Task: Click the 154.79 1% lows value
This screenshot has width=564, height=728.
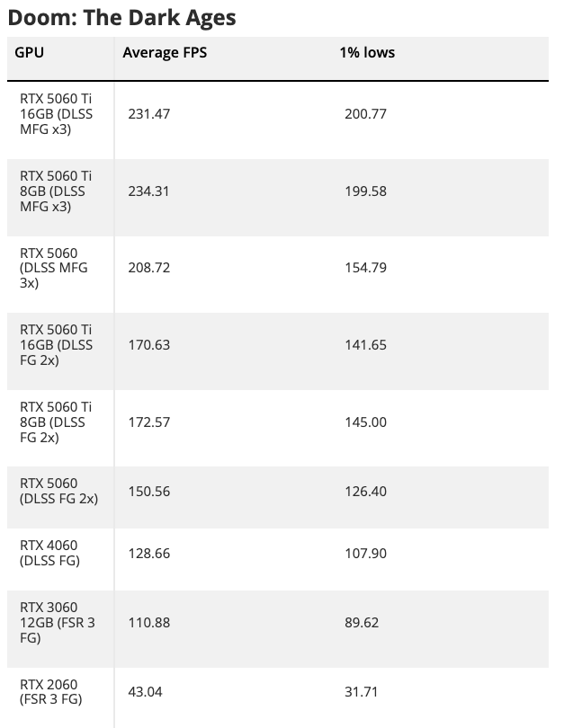Action: coord(365,268)
